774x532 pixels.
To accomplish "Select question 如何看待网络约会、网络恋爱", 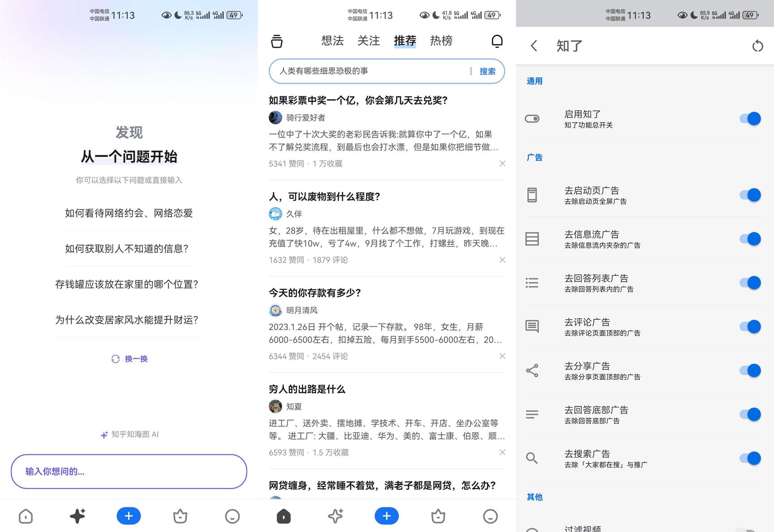I will point(129,213).
